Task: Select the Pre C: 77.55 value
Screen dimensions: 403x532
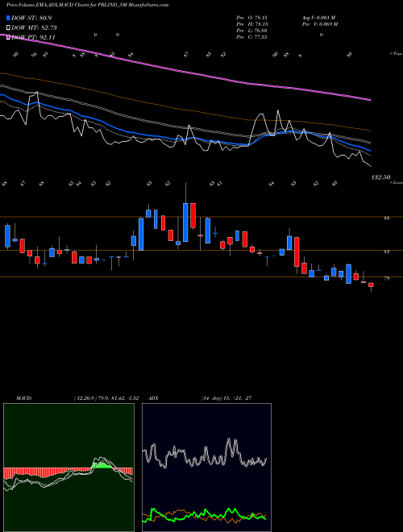Action: tap(251, 37)
